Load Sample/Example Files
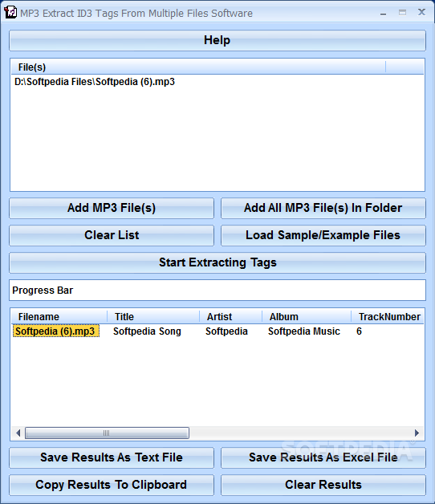 pyautogui.click(x=323, y=235)
